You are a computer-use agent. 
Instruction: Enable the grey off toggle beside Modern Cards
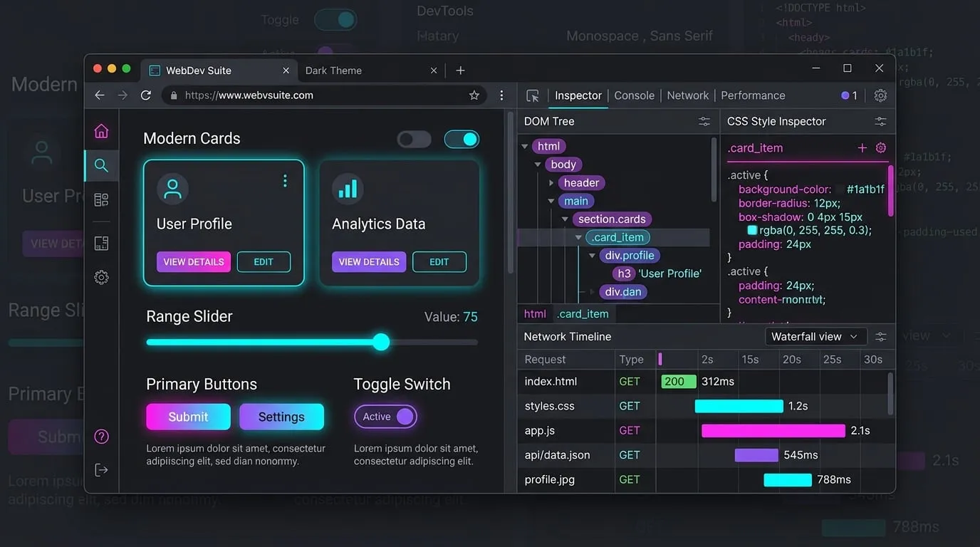click(414, 140)
